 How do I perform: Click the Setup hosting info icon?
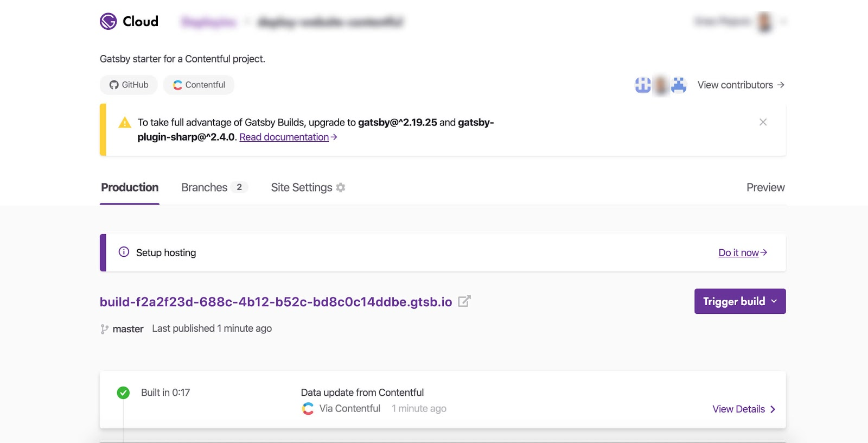pos(124,252)
